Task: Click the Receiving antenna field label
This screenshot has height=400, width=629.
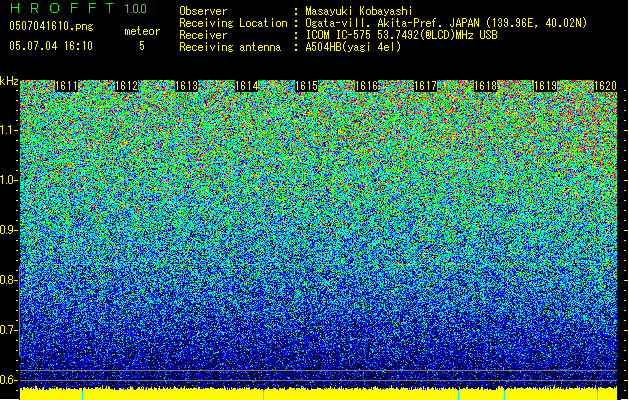Action: [x=230, y=47]
